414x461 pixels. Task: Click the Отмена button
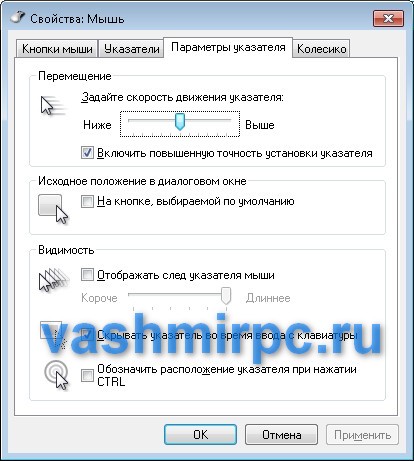coord(281,434)
